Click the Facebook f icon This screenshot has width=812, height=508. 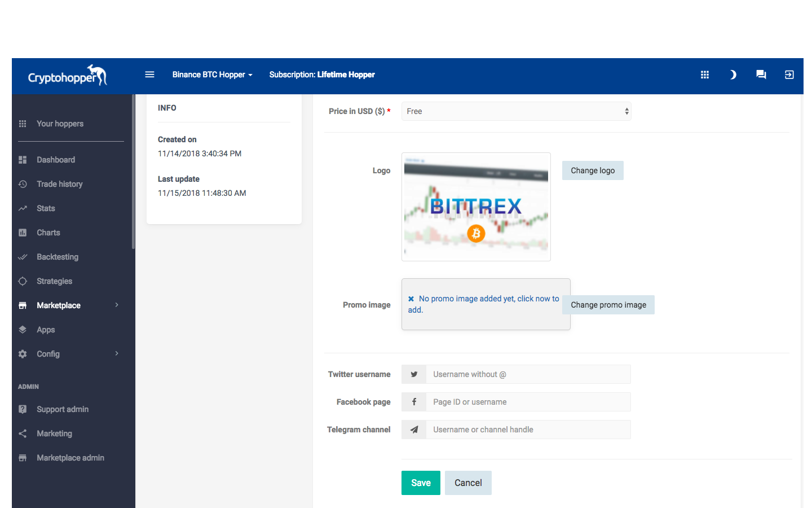414,402
